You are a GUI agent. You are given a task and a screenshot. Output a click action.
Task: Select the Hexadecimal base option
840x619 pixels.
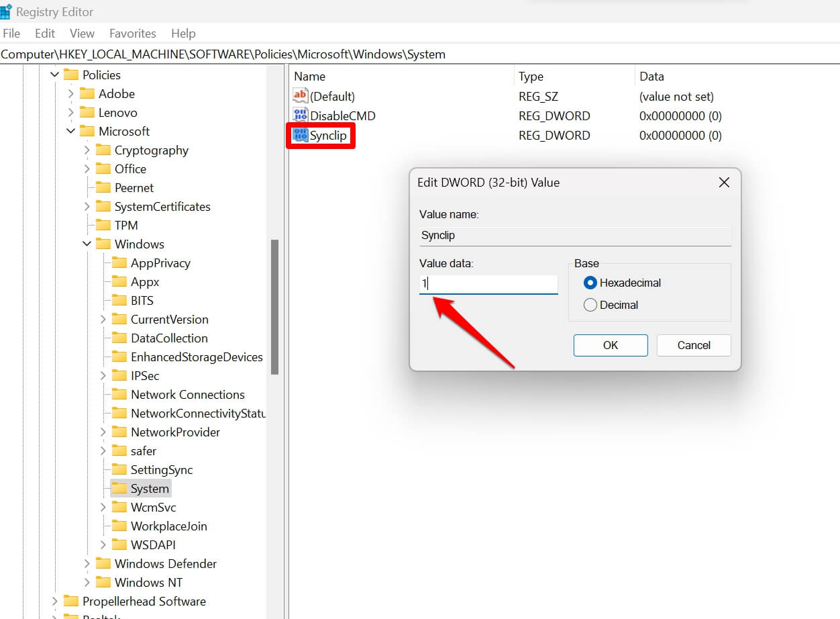[590, 283]
